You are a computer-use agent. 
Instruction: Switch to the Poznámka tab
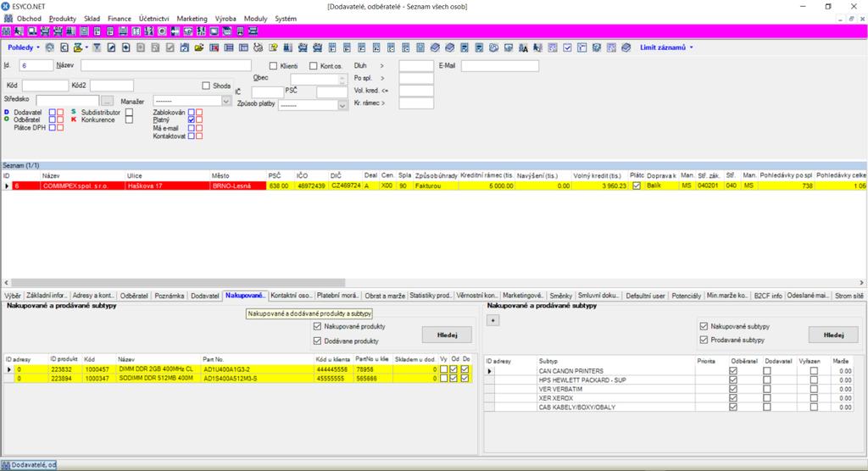170,296
